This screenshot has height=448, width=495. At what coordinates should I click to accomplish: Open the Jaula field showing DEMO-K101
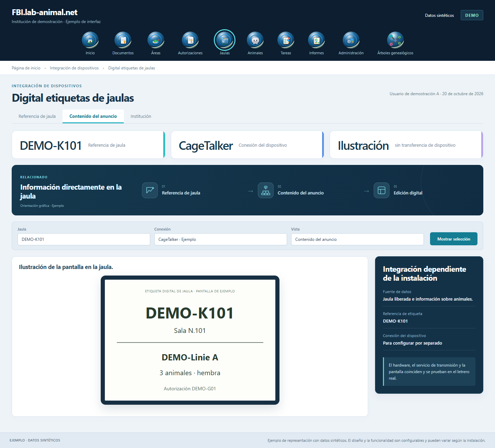coord(84,239)
